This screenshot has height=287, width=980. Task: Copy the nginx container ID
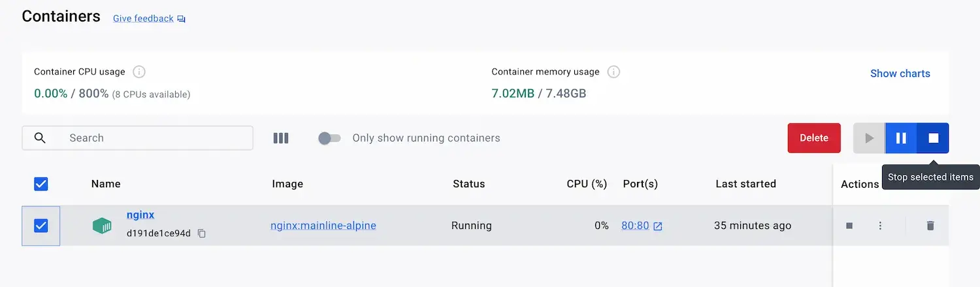pyautogui.click(x=202, y=234)
